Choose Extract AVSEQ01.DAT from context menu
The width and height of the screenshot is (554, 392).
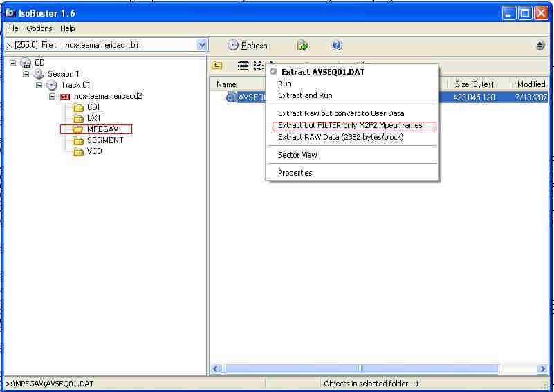click(x=352, y=72)
